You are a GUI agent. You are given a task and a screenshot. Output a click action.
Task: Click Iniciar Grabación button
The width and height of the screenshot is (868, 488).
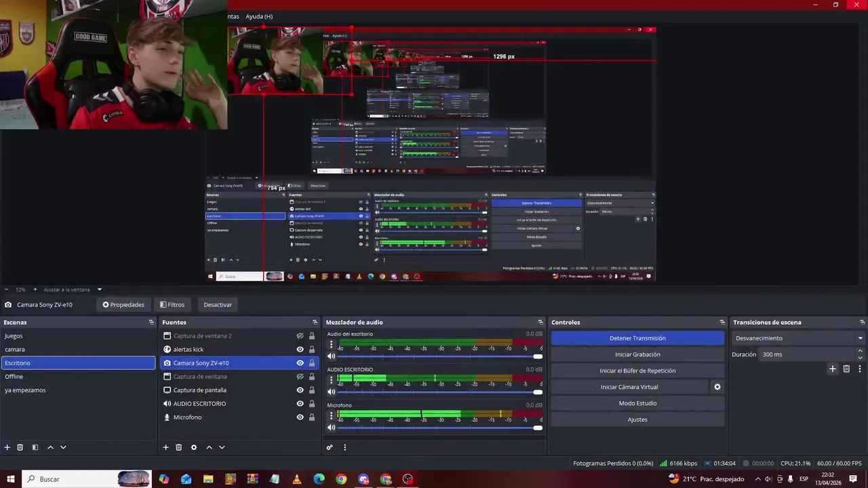[637, 354]
